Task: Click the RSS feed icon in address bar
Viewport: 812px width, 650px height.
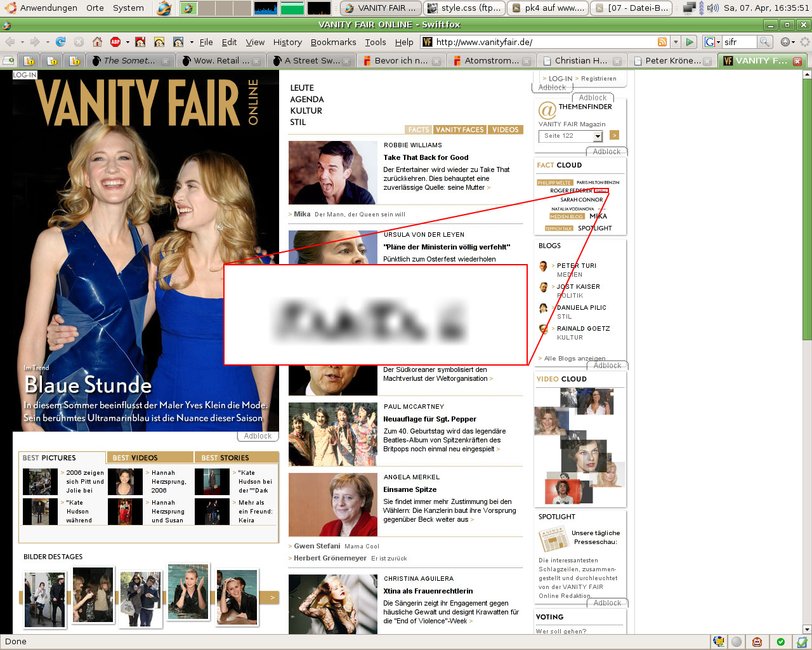Action: (x=662, y=42)
